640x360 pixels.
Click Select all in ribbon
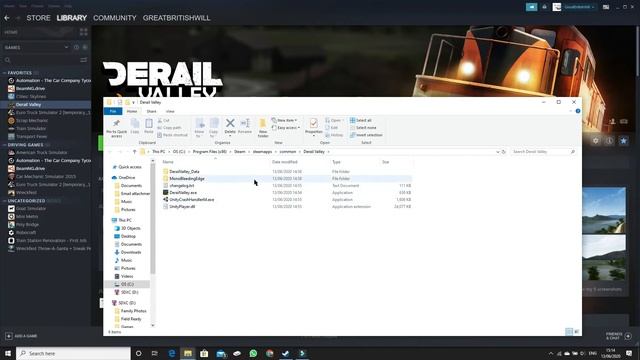(361, 120)
